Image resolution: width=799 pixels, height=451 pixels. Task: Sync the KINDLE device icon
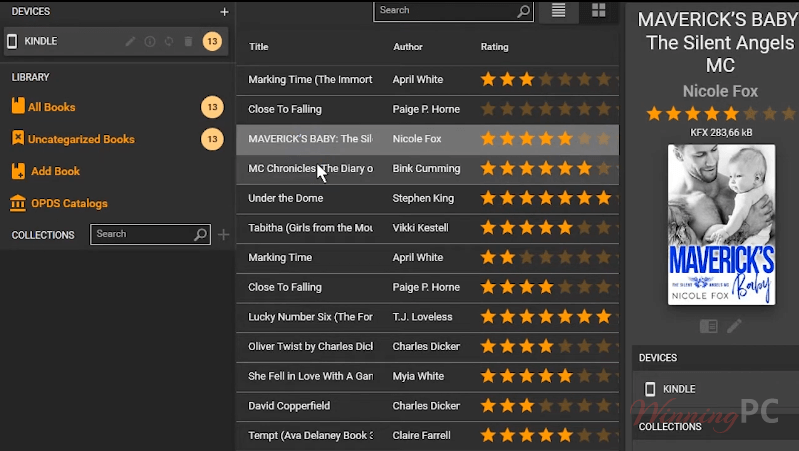pyautogui.click(x=169, y=41)
